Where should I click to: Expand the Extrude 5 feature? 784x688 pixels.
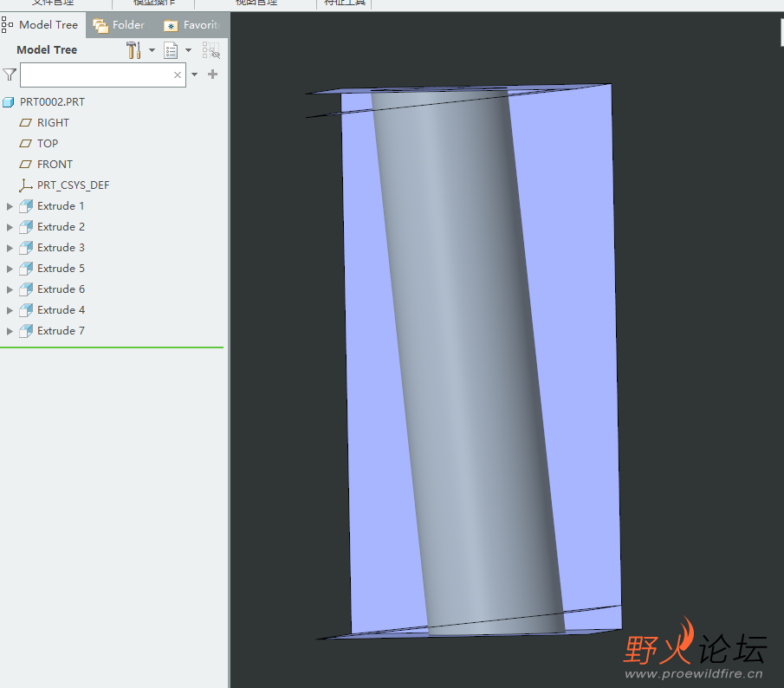click(10, 269)
